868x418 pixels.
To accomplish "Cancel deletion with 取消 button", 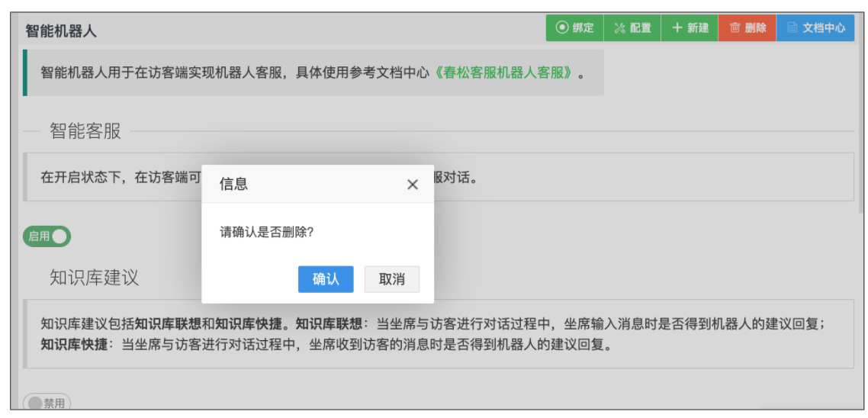I will click(392, 279).
